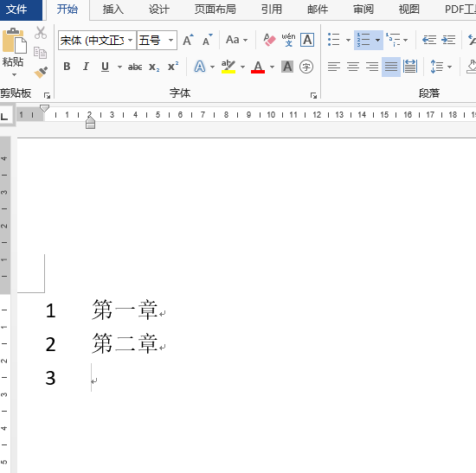
Task: Switch to the 引用 tab
Action: pos(272,10)
